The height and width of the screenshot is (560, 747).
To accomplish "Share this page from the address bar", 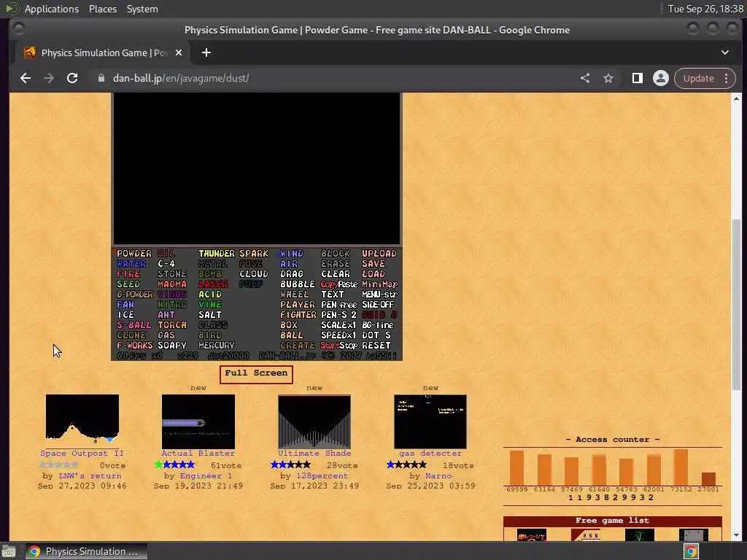I will click(x=585, y=78).
